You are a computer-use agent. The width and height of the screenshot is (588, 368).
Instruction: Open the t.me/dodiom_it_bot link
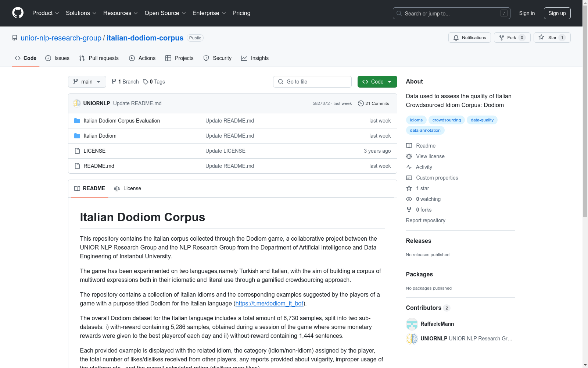[x=269, y=303]
